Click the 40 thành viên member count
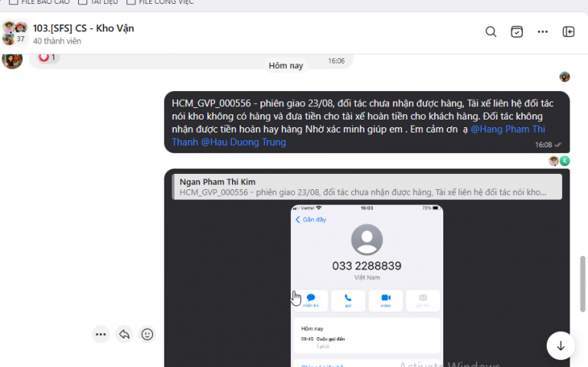This screenshot has height=367, width=588. 57,41
